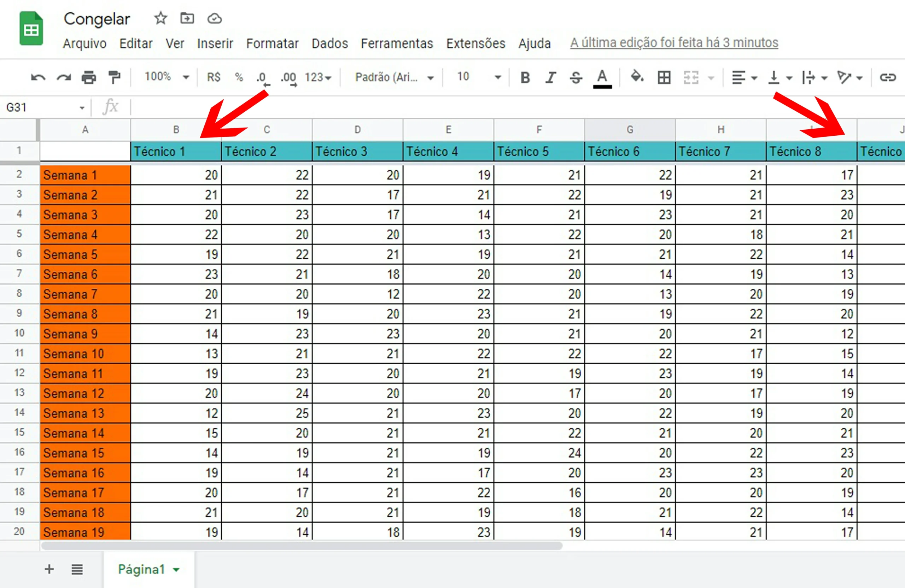Redo the last action
Screen dimensions: 905x588
(x=64, y=77)
